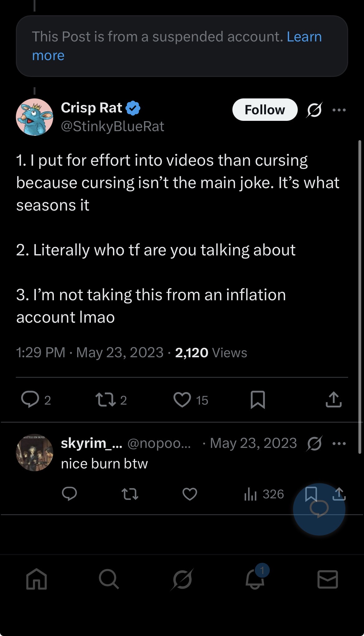Repost Crisp Rat's post

106,400
